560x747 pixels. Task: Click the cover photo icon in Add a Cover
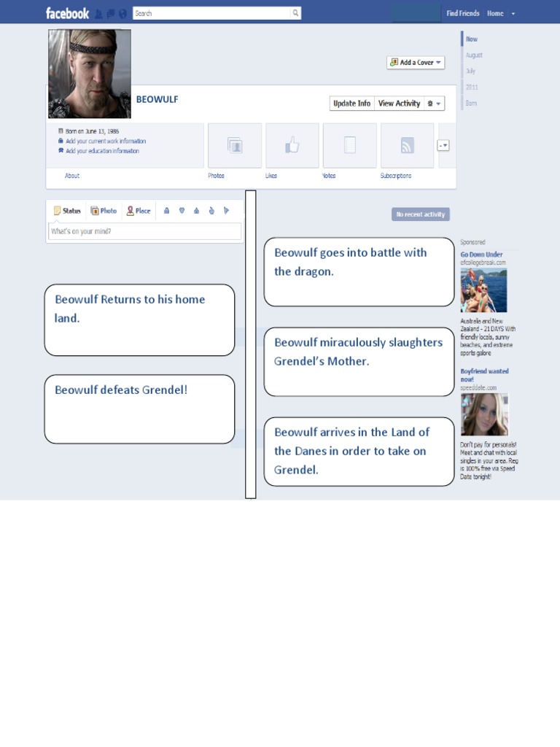(x=394, y=63)
